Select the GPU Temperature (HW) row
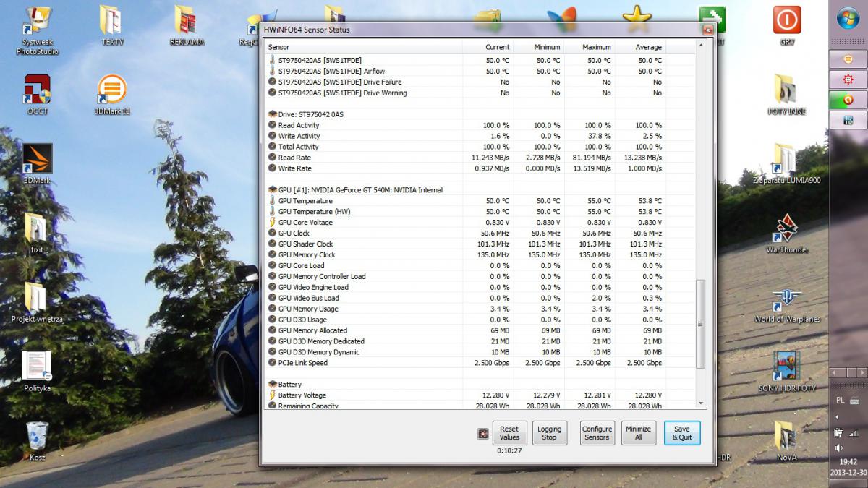Image resolution: width=868 pixels, height=488 pixels. coord(481,212)
